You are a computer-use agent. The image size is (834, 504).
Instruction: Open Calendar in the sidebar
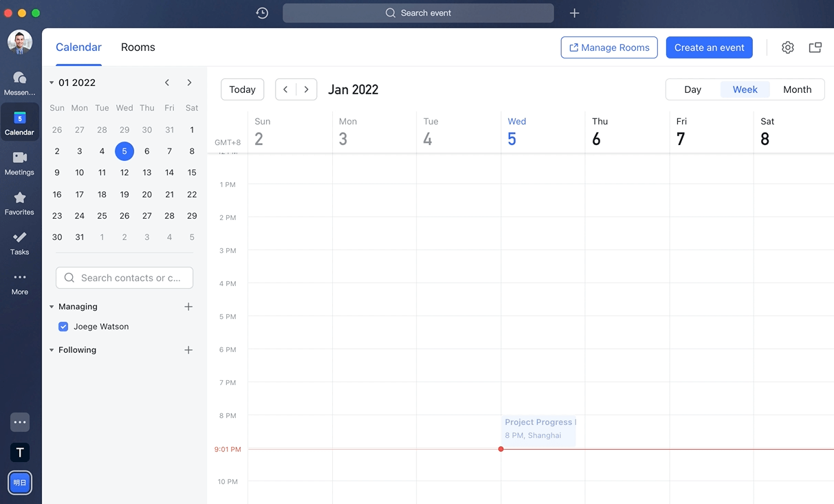coord(19,122)
